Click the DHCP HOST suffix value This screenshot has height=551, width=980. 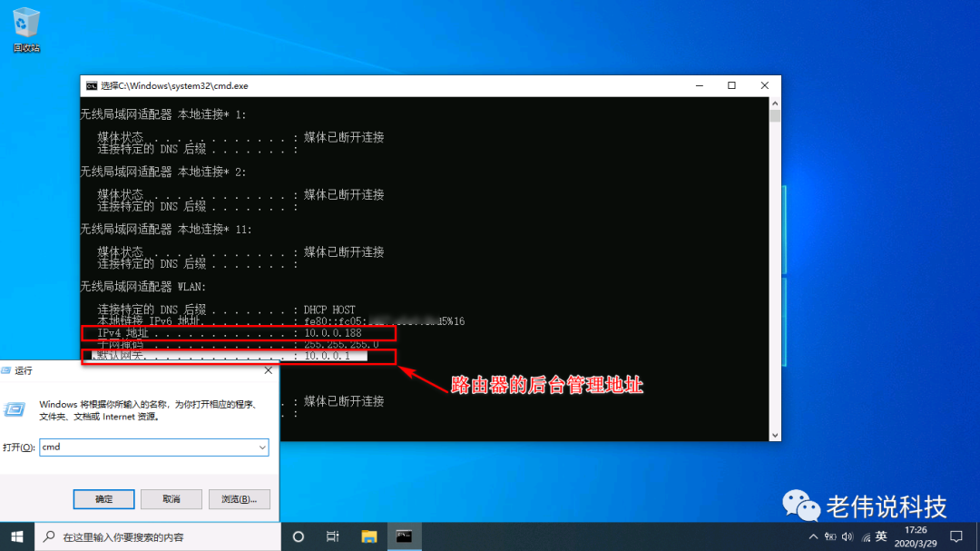pyautogui.click(x=329, y=310)
